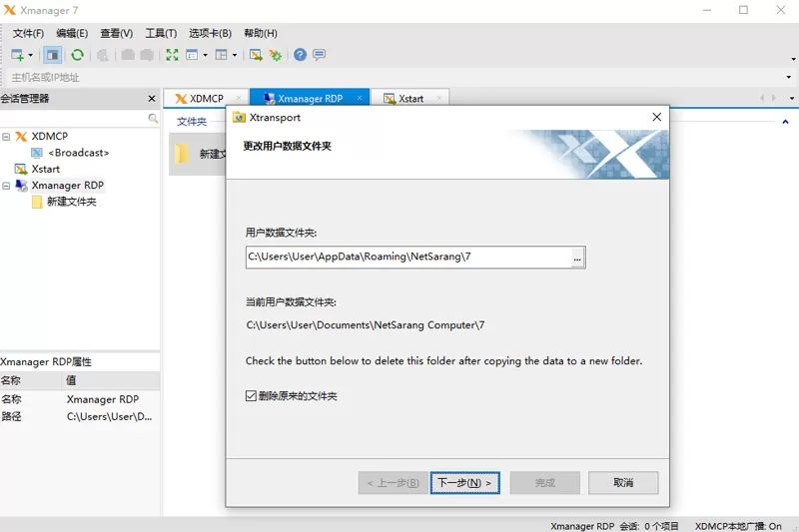Viewport: 799px width, 532px height.
Task: Switch to the Xmanager RDP tab
Action: tap(311, 98)
